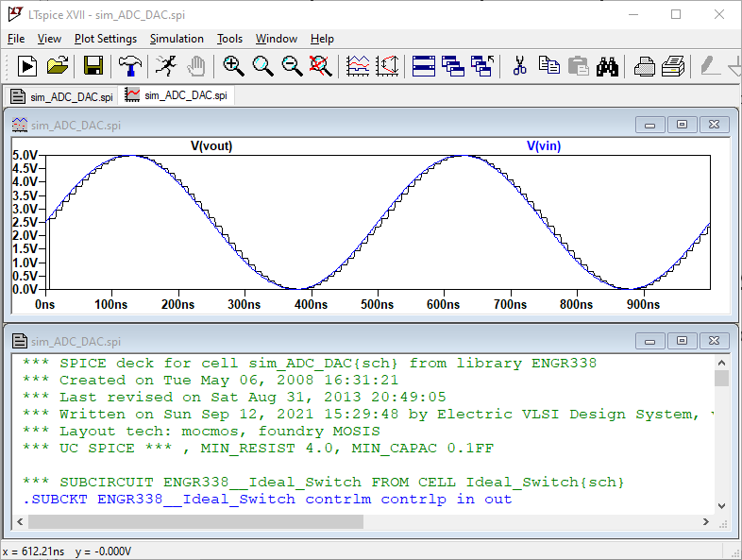Click the Run simulation icon
Image resolution: width=742 pixels, height=560 pixels.
click(x=27, y=66)
